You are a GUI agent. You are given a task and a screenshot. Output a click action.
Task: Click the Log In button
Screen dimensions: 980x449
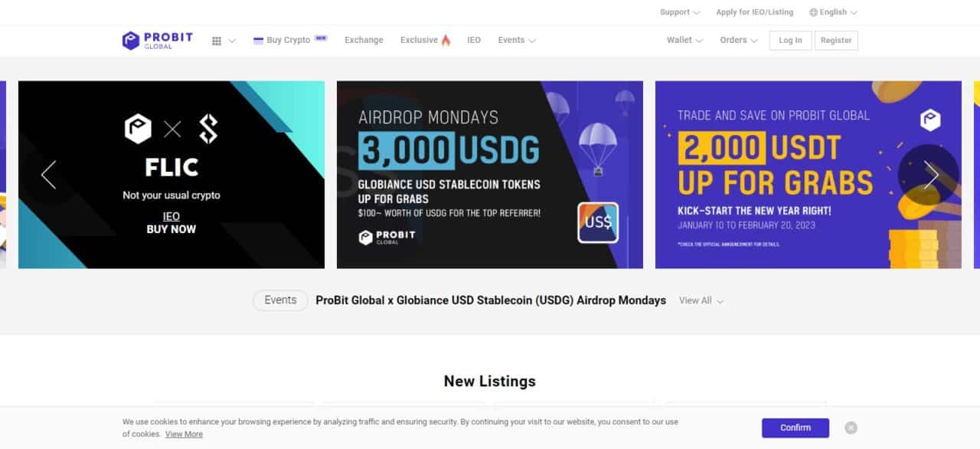point(790,41)
